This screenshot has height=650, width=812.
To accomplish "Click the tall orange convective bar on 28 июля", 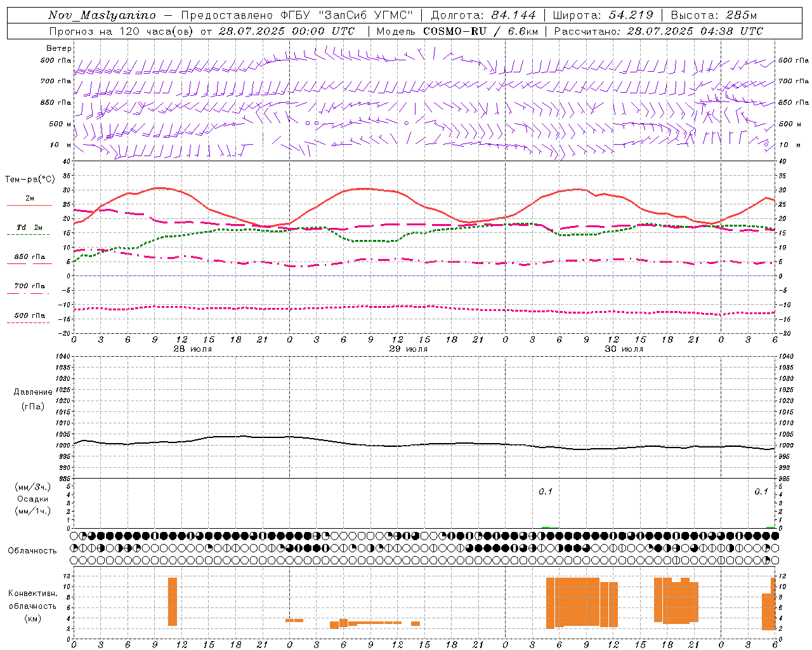I will point(173,602).
